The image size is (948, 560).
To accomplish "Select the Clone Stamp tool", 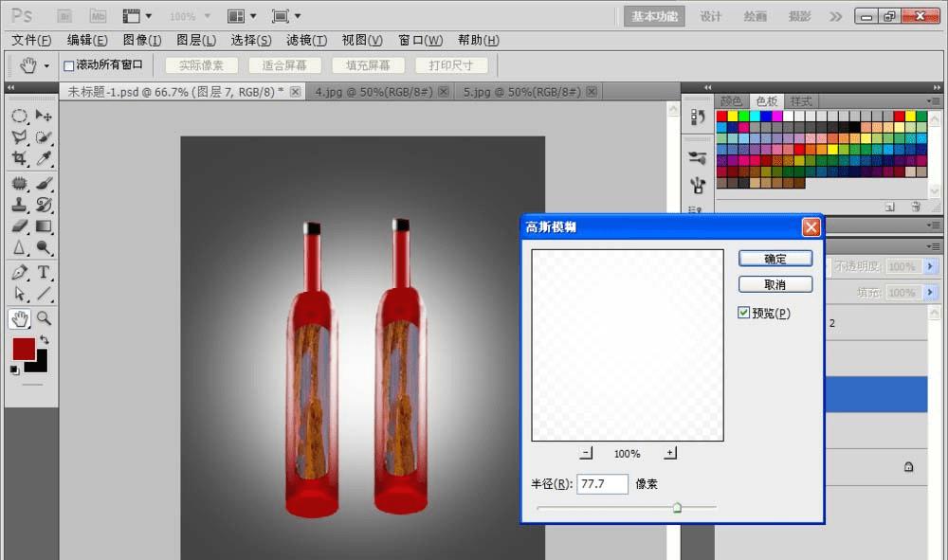I will pyautogui.click(x=19, y=205).
